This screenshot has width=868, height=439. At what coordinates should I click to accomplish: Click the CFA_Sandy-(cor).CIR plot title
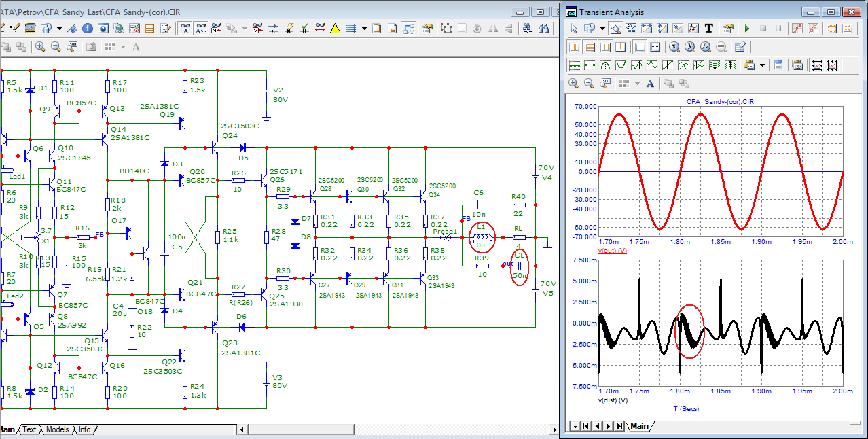coord(720,101)
